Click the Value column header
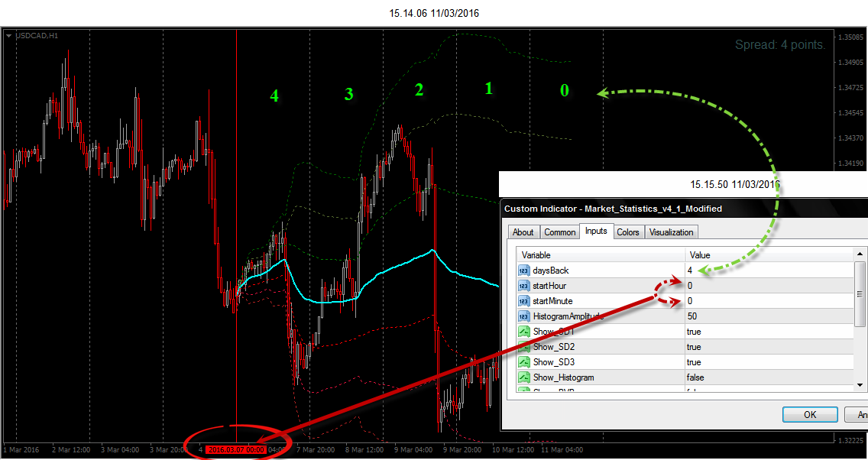The width and height of the screenshot is (868, 460). (769, 255)
